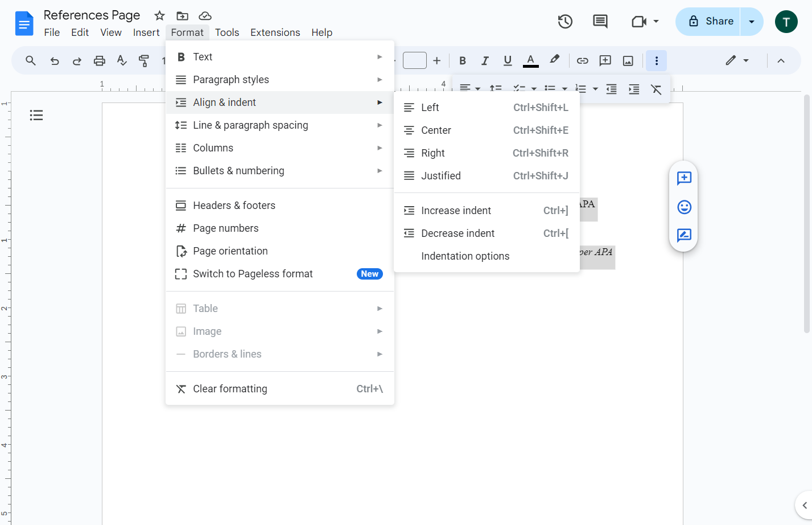Image resolution: width=812 pixels, height=525 pixels.
Task: Select Page orientation from Format menu
Action: pyautogui.click(x=280, y=251)
